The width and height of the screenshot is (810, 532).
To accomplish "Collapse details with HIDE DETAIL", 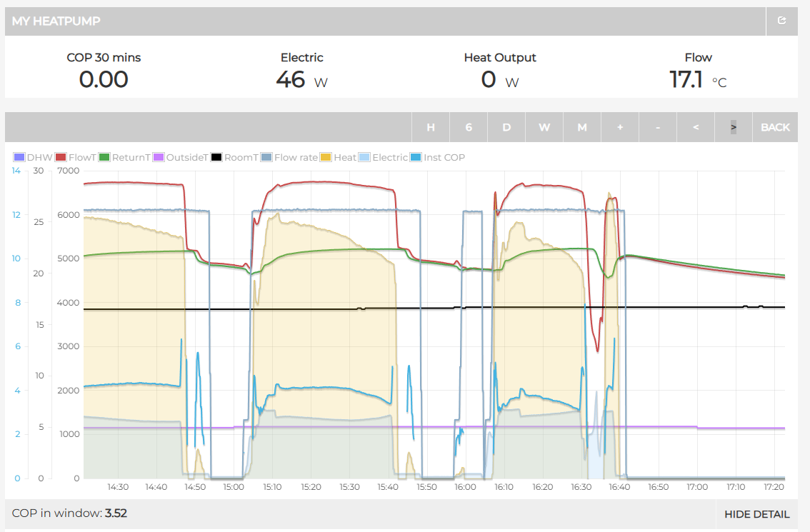I will 756,514.
